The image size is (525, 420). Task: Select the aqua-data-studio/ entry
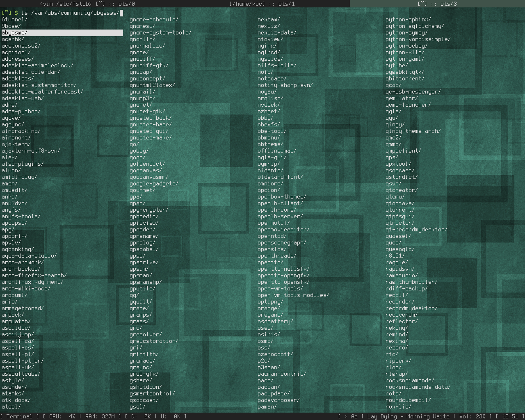[x=29, y=256]
